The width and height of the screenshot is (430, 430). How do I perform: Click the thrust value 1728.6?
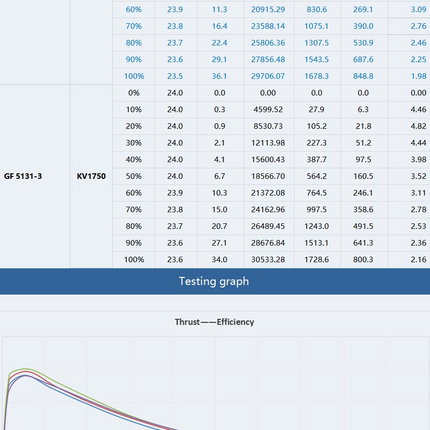pyautogui.click(x=316, y=259)
